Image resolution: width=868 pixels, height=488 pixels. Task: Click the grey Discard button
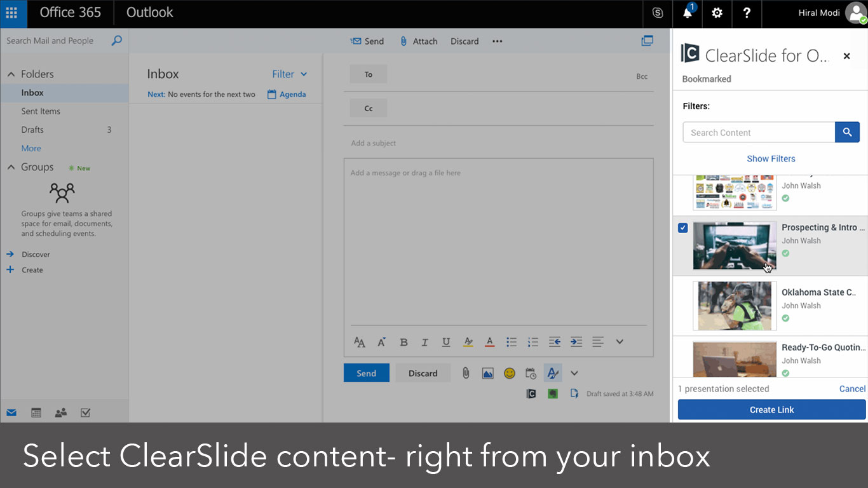423,373
